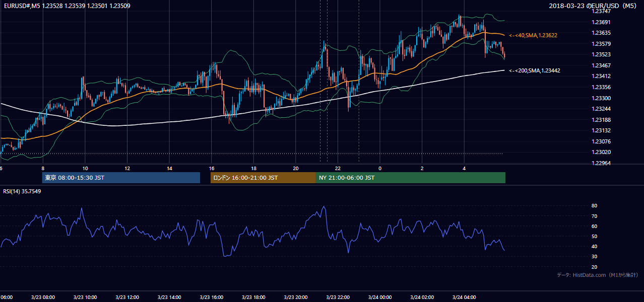This screenshot has height=302, width=644.
Task: Click the Tokyo 08:00-15:30 JST session bar
Action: [121, 178]
